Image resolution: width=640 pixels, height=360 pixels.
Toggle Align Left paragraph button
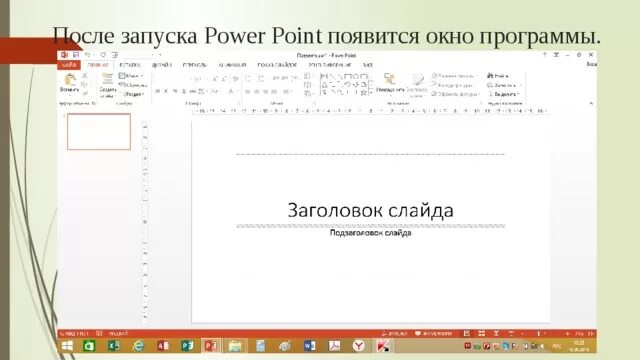coord(247,91)
